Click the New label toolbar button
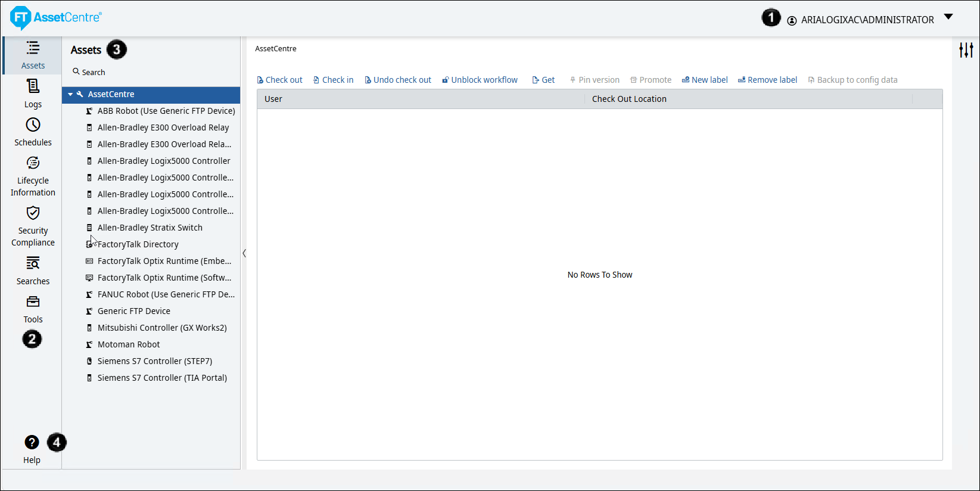This screenshot has height=491, width=980. tap(705, 80)
